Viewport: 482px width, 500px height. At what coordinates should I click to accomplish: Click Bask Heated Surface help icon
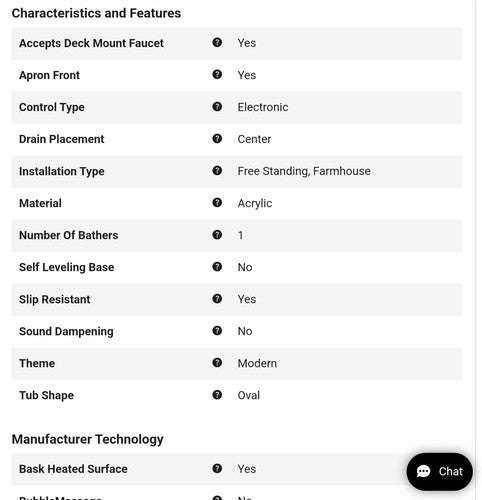[x=217, y=468]
